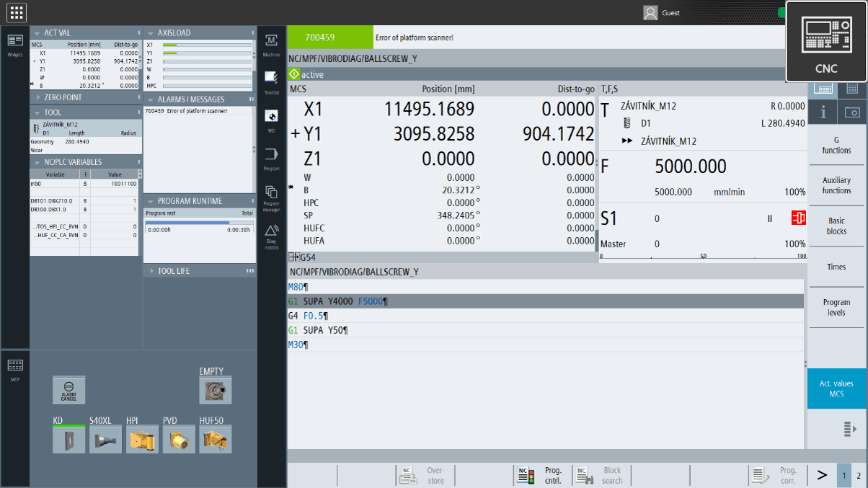Toggle Act. values MCS display
Viewport: 868px width, 488px height.
tap(836, 389)
